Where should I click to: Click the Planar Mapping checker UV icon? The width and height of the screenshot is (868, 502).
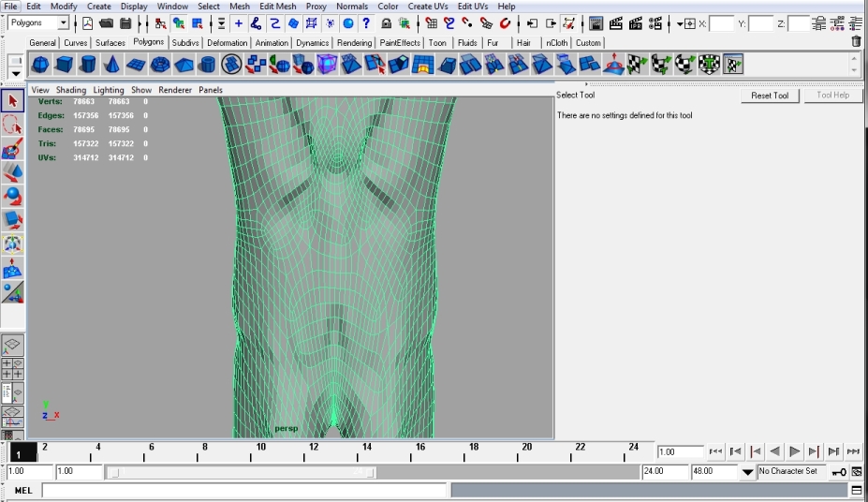pyautogui.click(x=637, y=65)
